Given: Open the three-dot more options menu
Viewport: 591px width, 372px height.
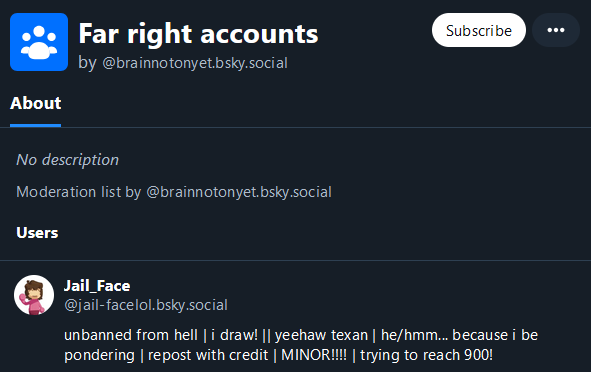Looking at the screenshot, I should coord(556,30).
